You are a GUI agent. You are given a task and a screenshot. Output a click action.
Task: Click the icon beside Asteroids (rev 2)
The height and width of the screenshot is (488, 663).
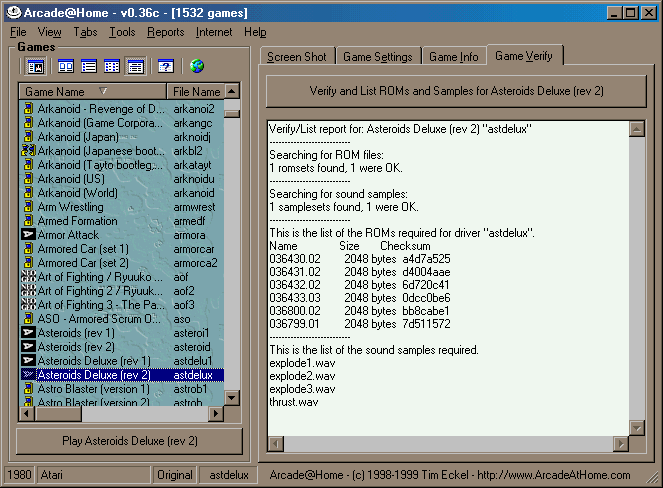(28, 346)
